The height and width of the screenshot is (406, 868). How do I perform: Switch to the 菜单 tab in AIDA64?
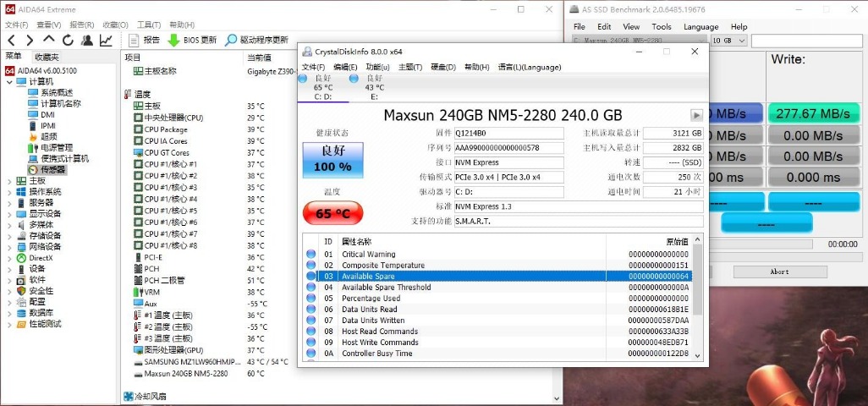pos(14,57)
